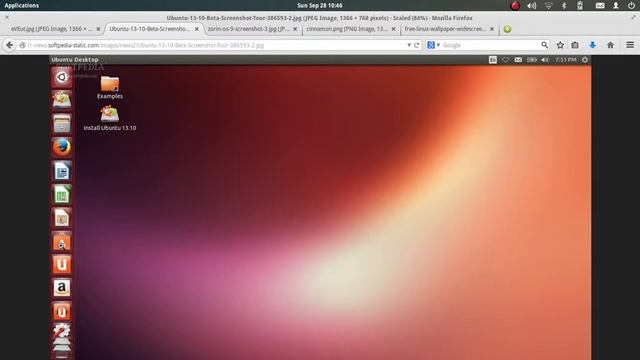This screenshot has height=360, width=640.
Task: Switch to the Ubuntu-13-10-Beta-Screenshot tab
Action: click(150, 29)
